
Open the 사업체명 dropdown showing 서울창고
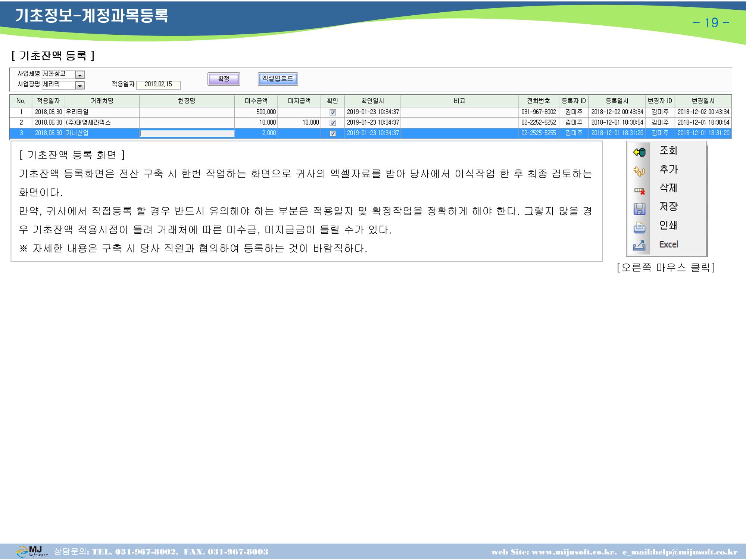pos(80,75)
